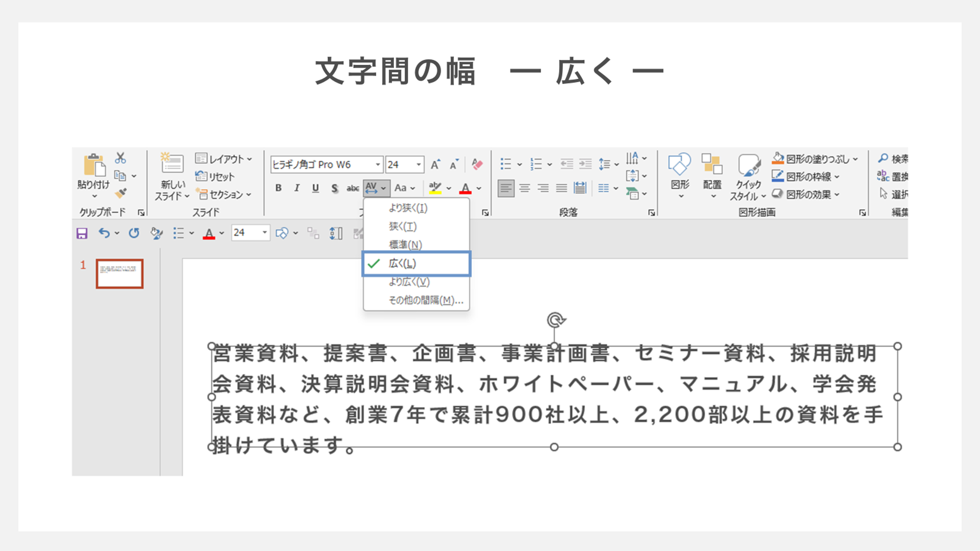Click the bulleted list icon in ribbon
Screen dimensions: 980x551
505,164
